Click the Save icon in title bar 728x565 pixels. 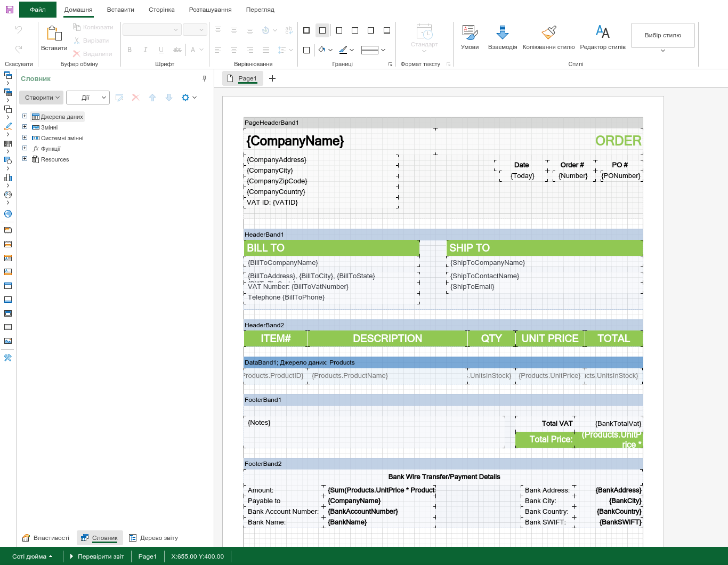click(10, 10)
